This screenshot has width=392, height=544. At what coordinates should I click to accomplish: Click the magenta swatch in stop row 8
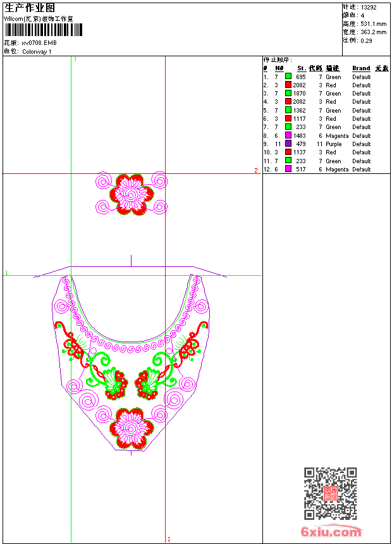pyautogui.click(x=288, y=135)
